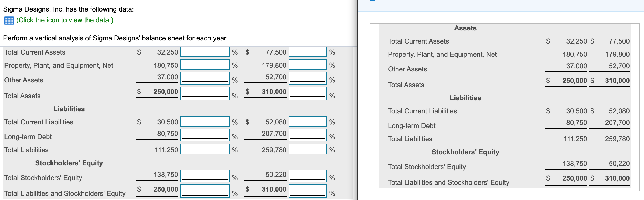Click the data table grid icon
This screenshot has width=644, height=200.
coord(9,20)
